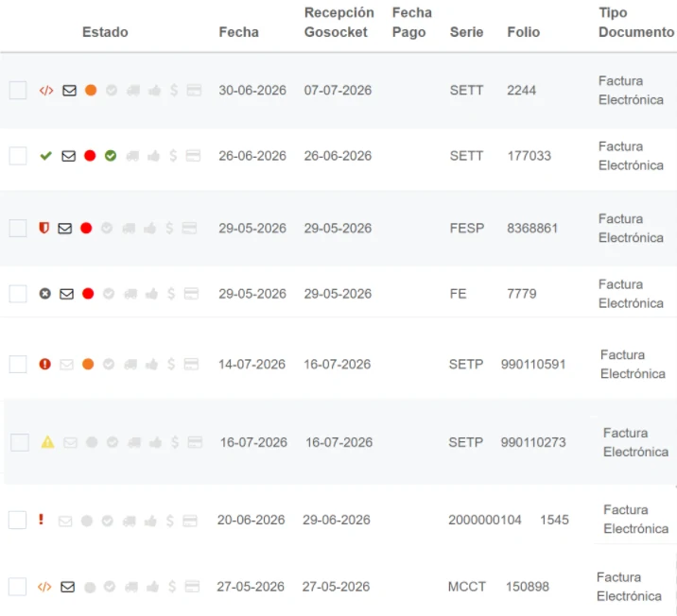Select the checkbox for folio 150898 row
This screenshot has height=616, width=677.
[x=17, y=587]
